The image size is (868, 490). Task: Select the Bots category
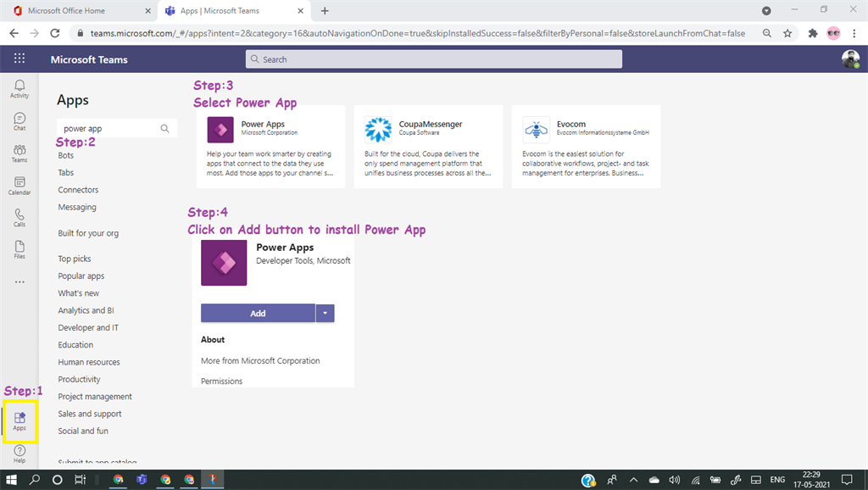pos(65,155)
